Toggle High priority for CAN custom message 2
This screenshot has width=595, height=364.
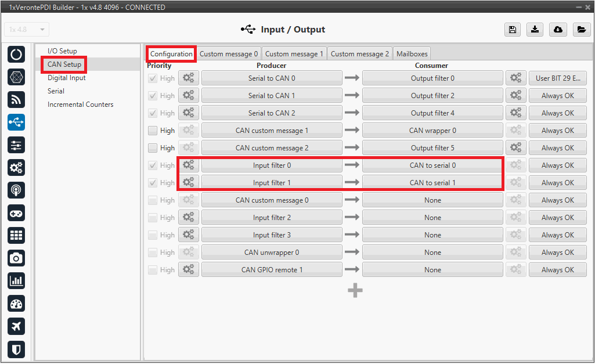[153, 148]
